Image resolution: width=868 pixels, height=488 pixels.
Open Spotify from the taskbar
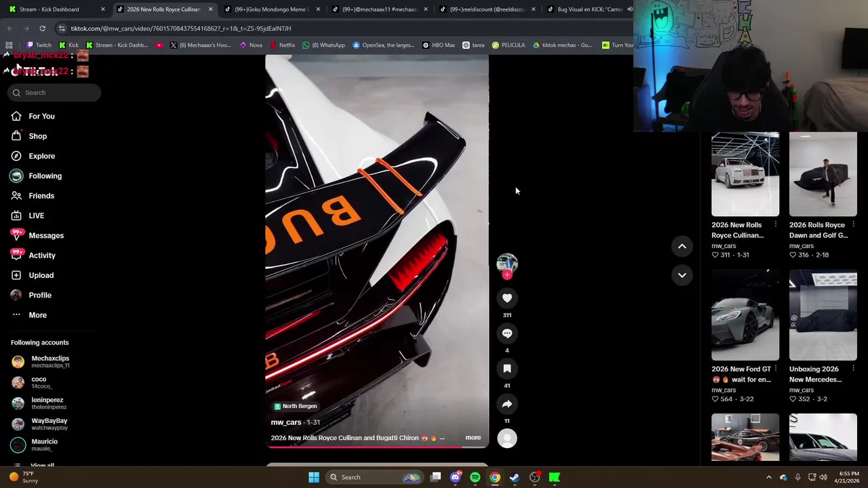tap(475, 477)
